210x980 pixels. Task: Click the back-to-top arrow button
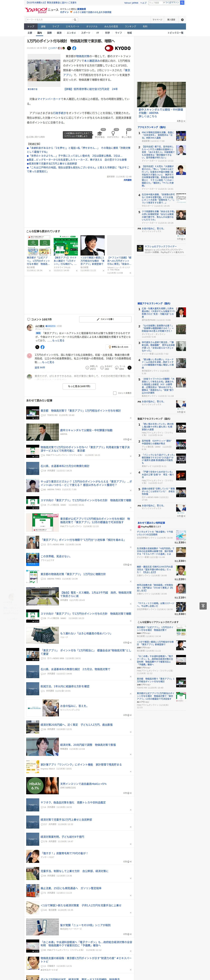pos(203,606)
